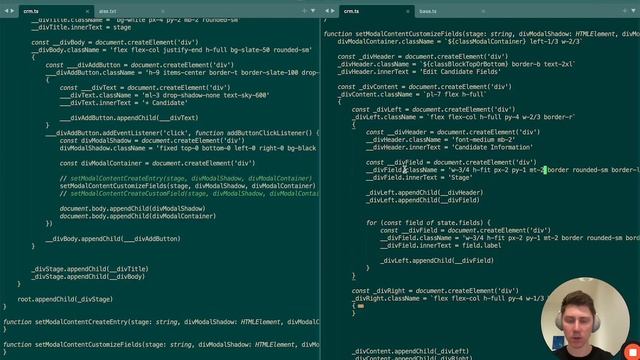Viewport: 640px width, 360px height.
Task: Click commented setModalContentCreateCustomField line
Action: point(189,194)
